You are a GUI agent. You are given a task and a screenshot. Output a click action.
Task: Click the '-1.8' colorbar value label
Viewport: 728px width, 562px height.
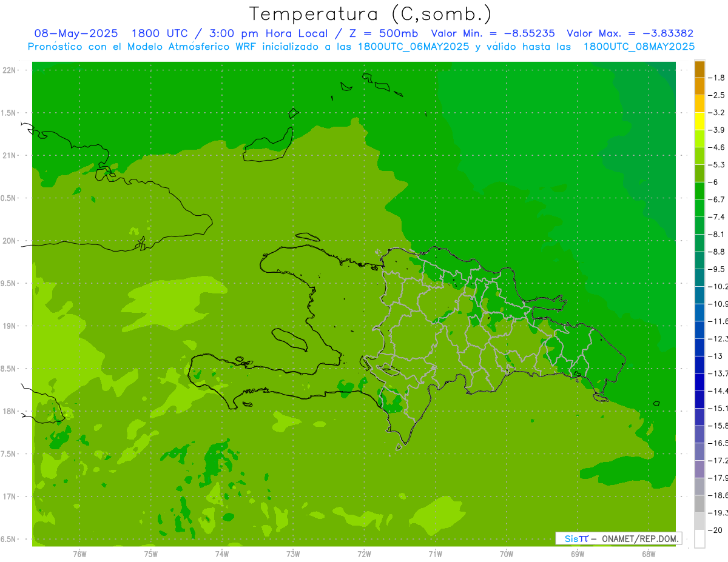717,78
